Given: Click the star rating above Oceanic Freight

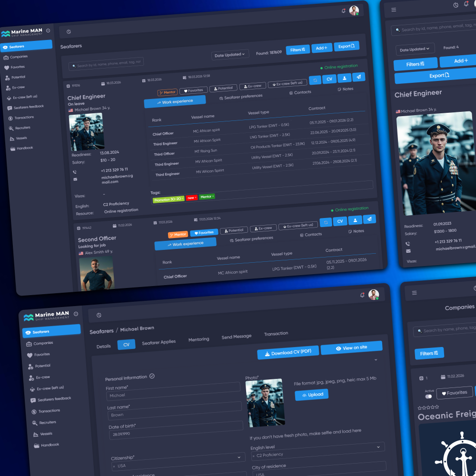Looking at the screenshot, I should coord(428,407).
